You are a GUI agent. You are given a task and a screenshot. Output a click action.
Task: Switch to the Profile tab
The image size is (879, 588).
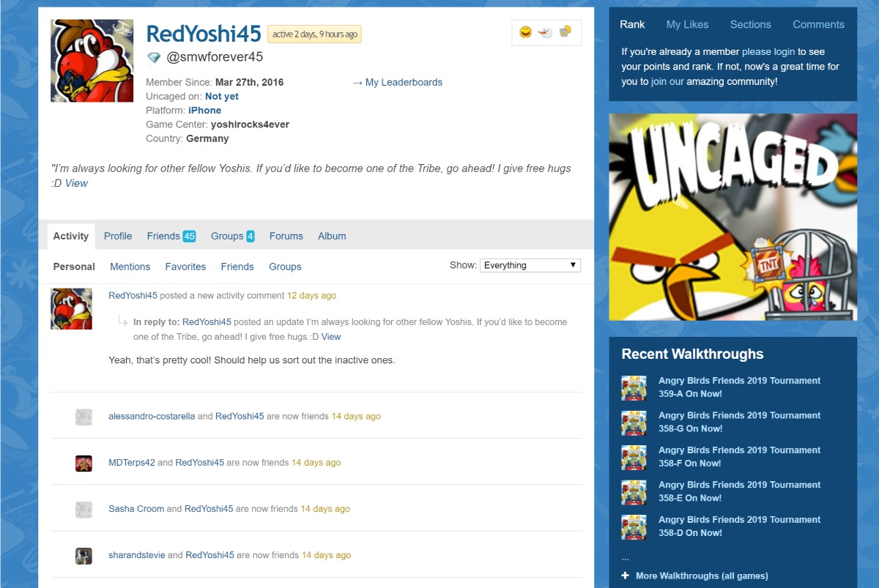coord(117,236)
